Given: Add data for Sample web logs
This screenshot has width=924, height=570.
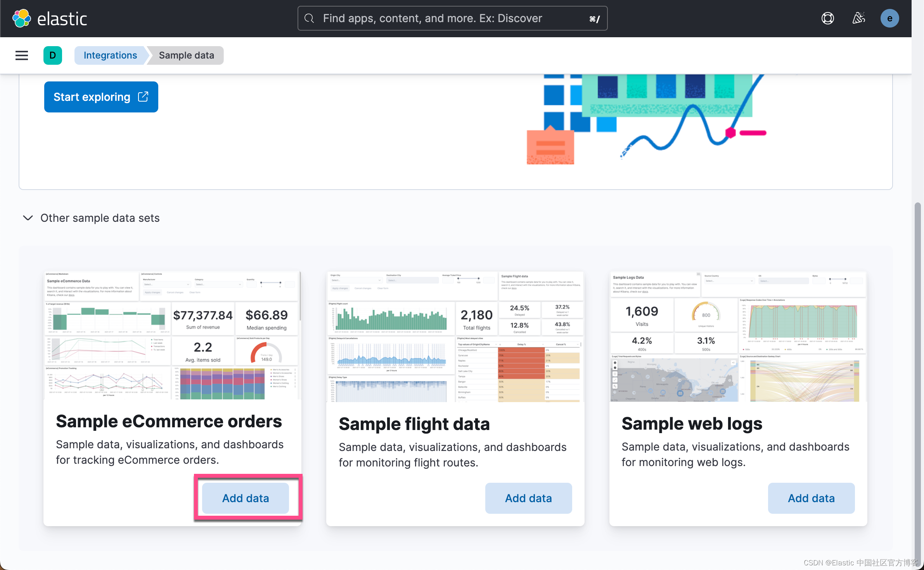Looking at the screenshot, I should click(811, 498).
